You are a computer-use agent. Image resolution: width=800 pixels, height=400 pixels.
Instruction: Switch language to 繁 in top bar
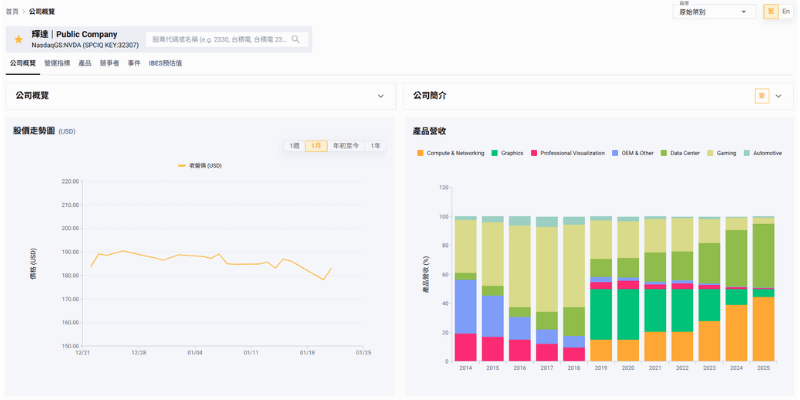point(770,11)
